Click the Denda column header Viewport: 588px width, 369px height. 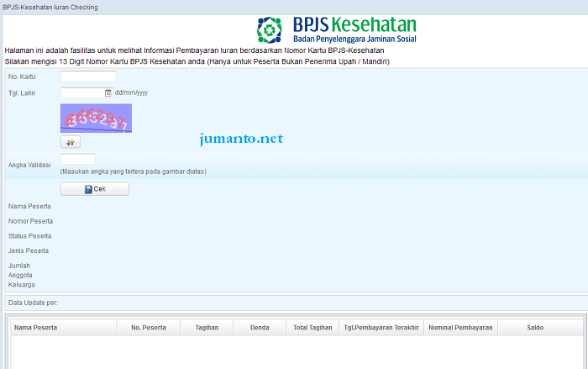260,328
